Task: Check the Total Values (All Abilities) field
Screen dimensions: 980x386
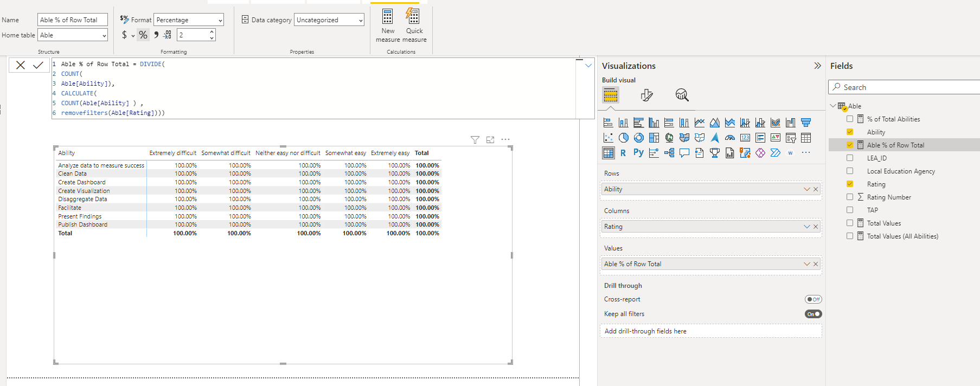Action: click(x=850, y=236)
